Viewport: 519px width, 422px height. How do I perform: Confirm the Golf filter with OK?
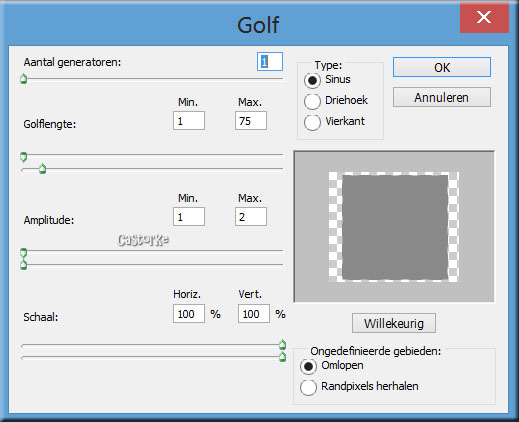click(442, 67)
